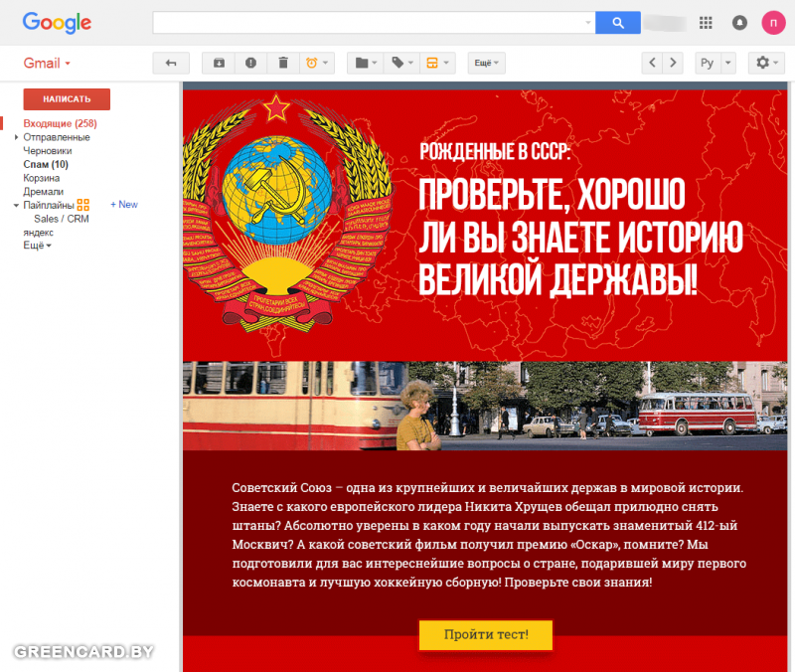Open search options dropdown arrow
Image resolution: width=795 pixels, height=672 pixels.
[x=588, y=23]
